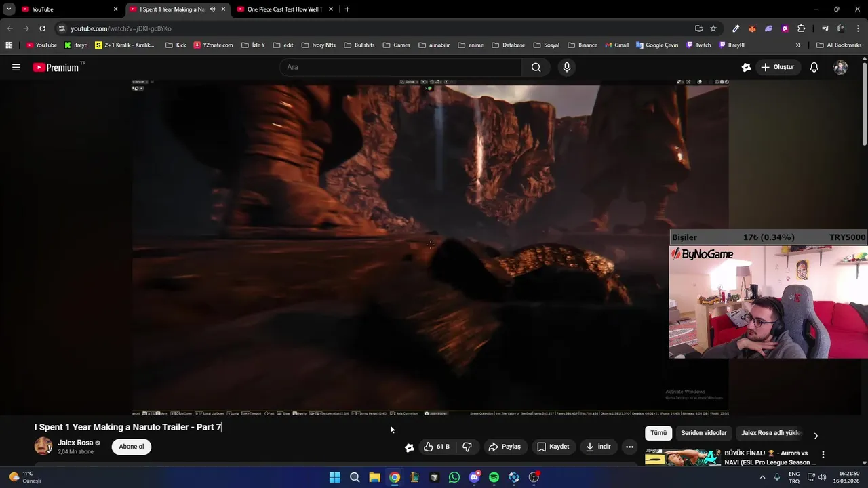This screenshot has width=868, height=488.
Task: Open the Bullshits bookmark folder
Action: (359, 45)
